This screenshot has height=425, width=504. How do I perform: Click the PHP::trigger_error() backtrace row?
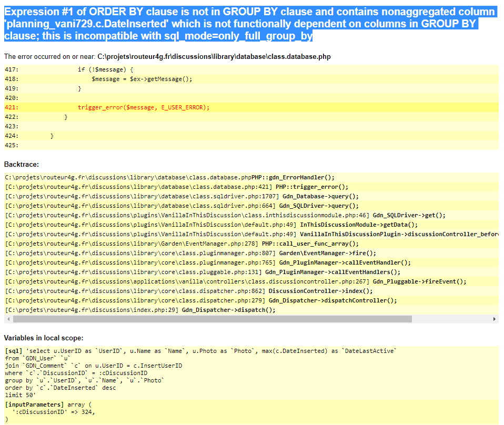(251, 187)
